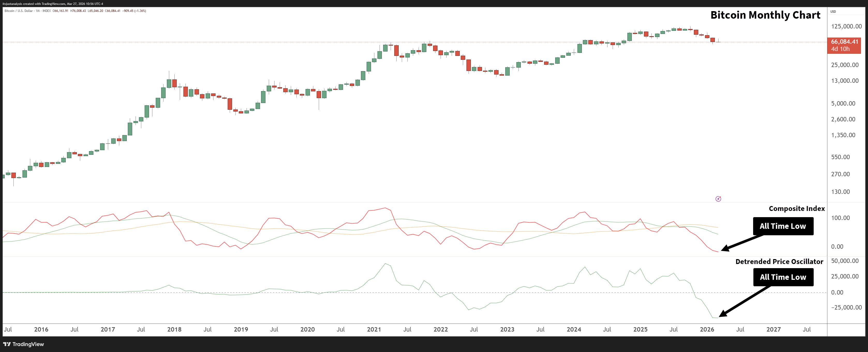This screenshot has height=352, width=868.
Task: Click the purple lightning bolt event icon
Action: [x=718, y=199]
